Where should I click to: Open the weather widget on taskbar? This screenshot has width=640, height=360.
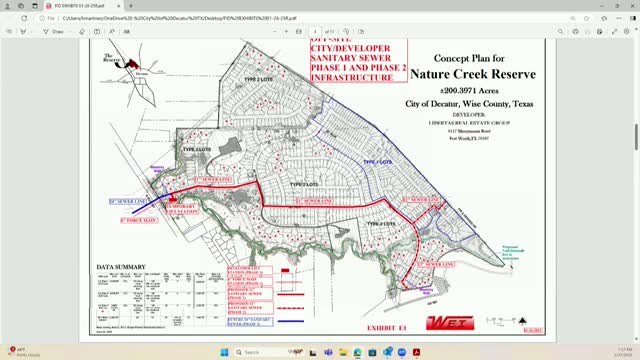24,352
